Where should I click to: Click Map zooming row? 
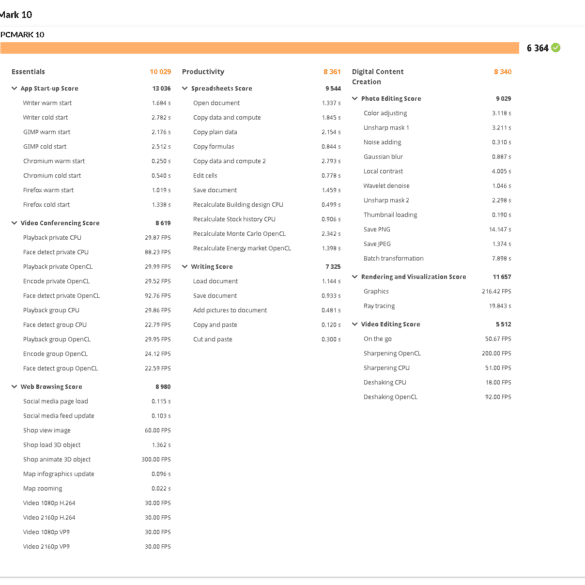click(97, 489)
